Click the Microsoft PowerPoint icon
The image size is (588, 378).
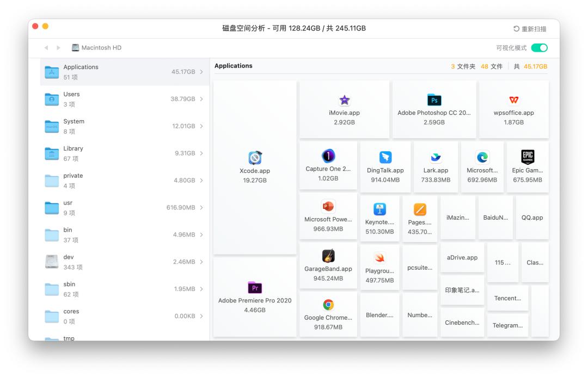(328, 207)
